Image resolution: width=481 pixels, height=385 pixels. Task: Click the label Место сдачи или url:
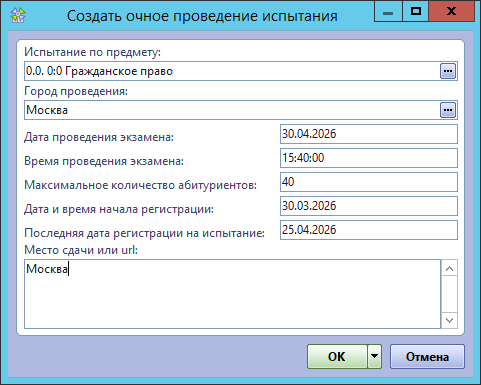pyautogui.click(x=81, y=250)
